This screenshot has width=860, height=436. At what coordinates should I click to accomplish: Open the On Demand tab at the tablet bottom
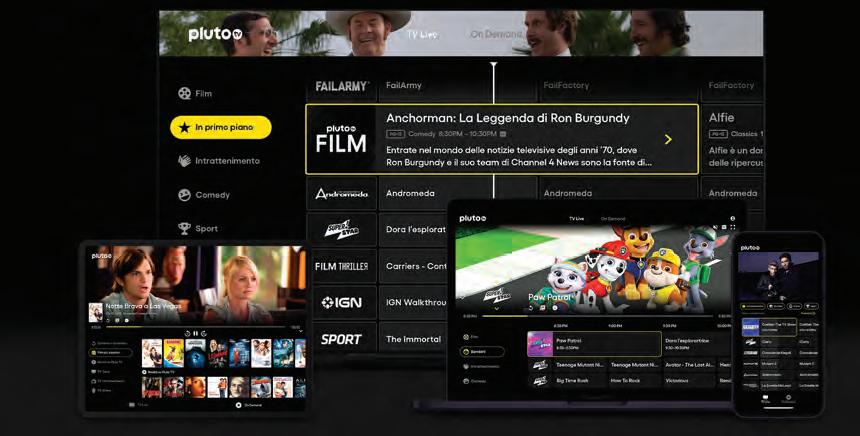pos(249,405)
